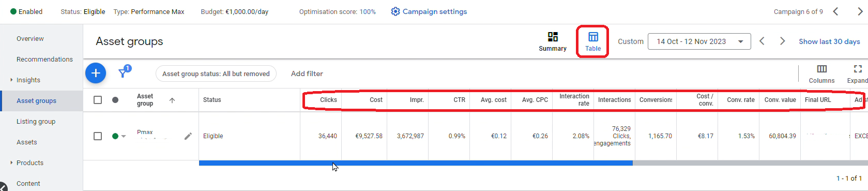Click Show last 30 days link

[x=829, y=41]
